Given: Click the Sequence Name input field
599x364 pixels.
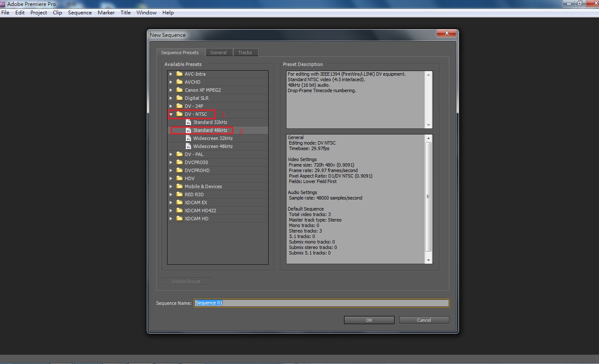Looking at the screenshot, I should click(321, 303).
